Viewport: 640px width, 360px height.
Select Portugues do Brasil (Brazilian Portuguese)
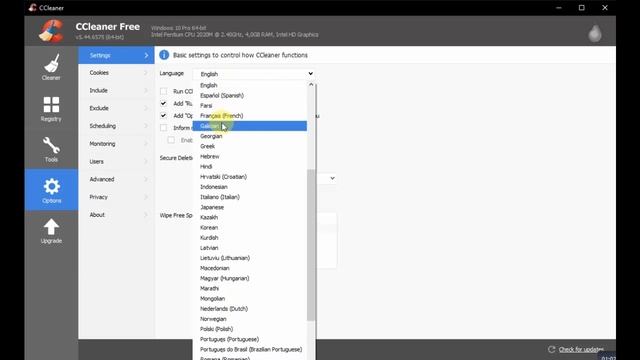250,349
